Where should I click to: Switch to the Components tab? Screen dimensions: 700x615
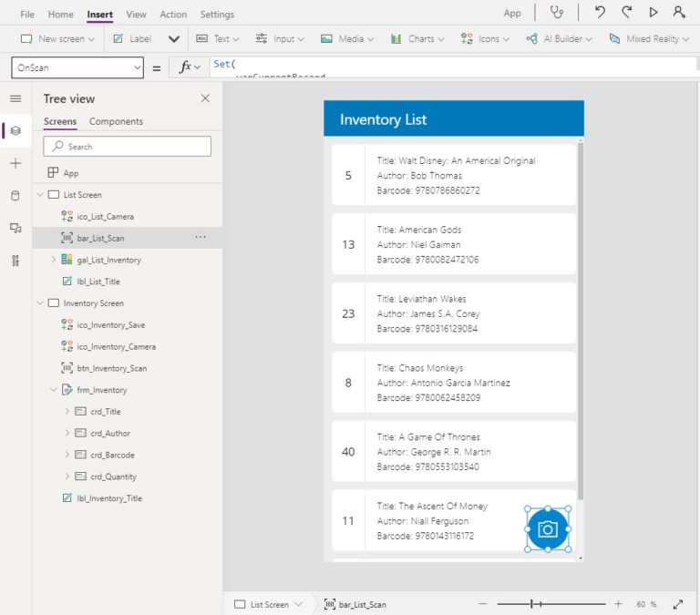point(116,121)
